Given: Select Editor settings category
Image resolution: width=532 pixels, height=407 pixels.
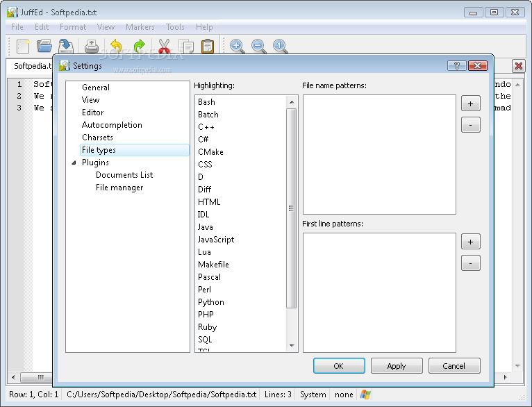Looking at the screenshot, I should point(92,113).
